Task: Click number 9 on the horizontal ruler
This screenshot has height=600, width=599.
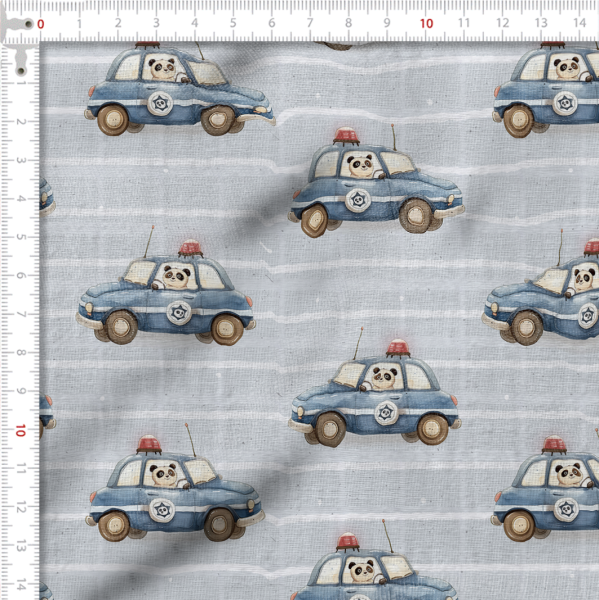Action: pyautogui.click(x=387, y=23)
